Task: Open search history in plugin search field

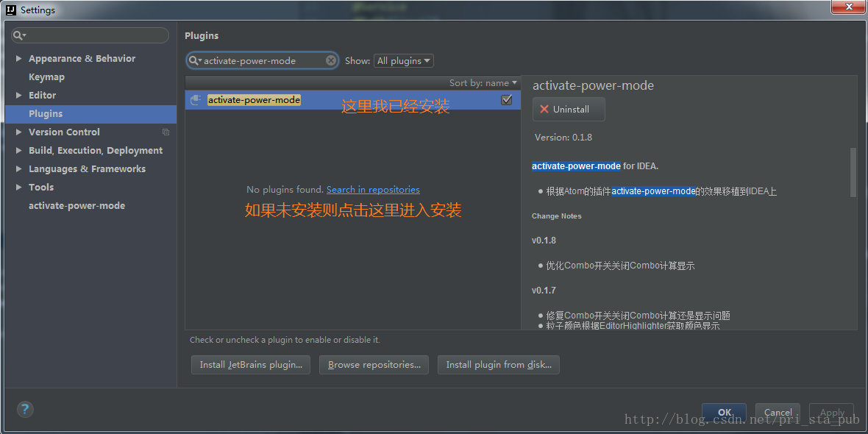Action: (x=196, y=61)
